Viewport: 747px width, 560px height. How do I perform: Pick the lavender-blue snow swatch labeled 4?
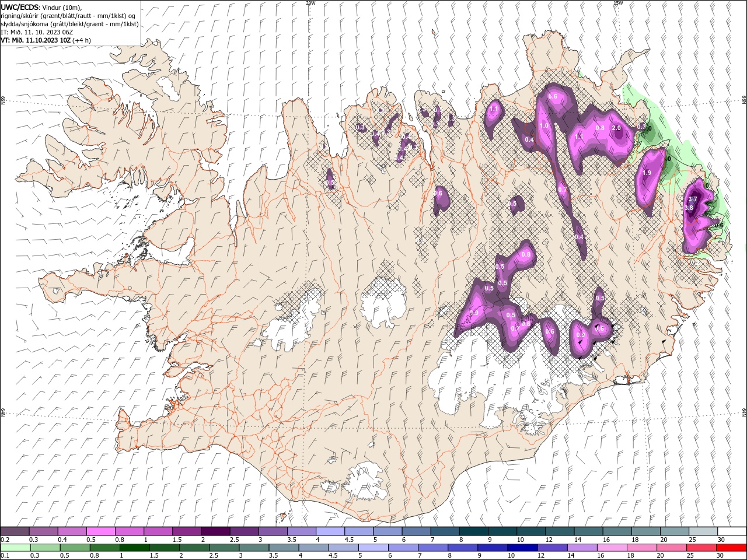pyautogui.click(x=330, y=531)
